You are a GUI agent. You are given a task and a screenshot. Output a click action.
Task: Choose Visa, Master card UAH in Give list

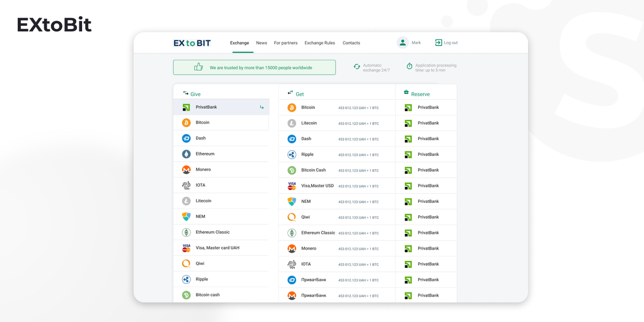point(221,248)
